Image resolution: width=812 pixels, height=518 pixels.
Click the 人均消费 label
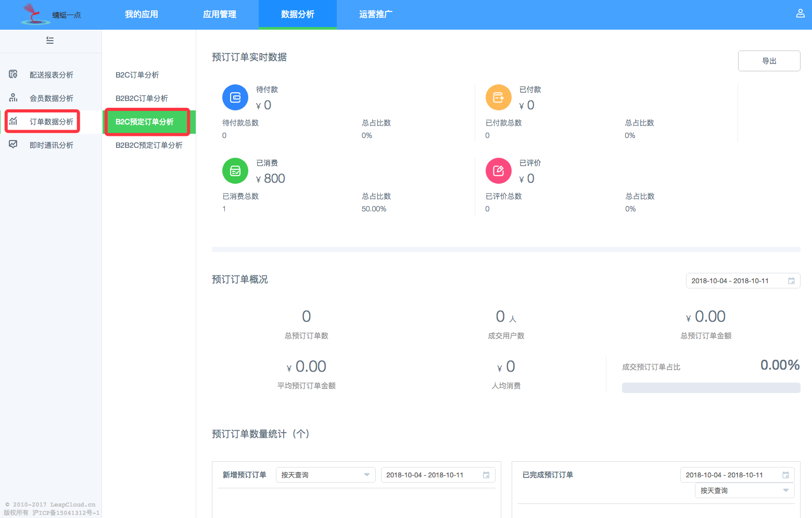[x=506, y=386]
